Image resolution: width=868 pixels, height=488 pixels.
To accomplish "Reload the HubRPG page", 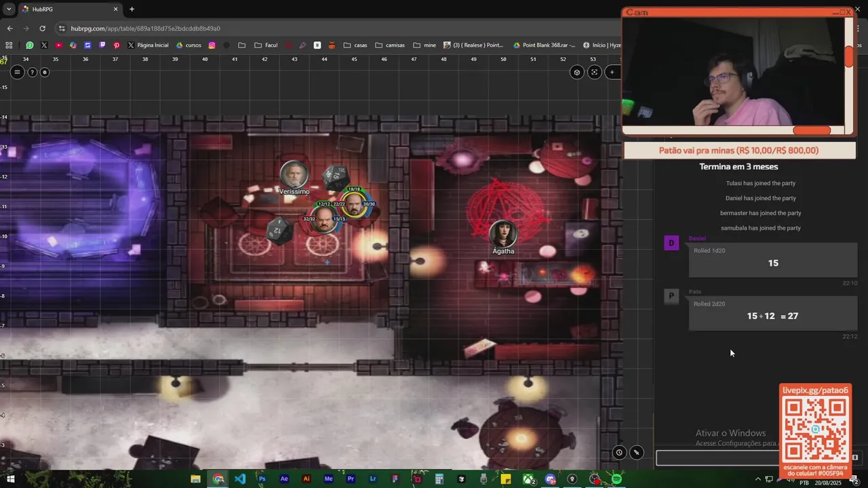I will [42, 28].
